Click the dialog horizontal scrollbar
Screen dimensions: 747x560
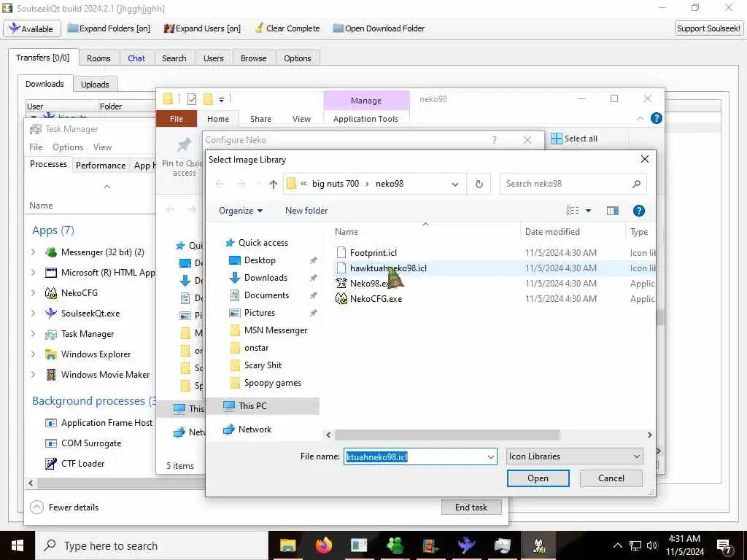click(447, 435)
